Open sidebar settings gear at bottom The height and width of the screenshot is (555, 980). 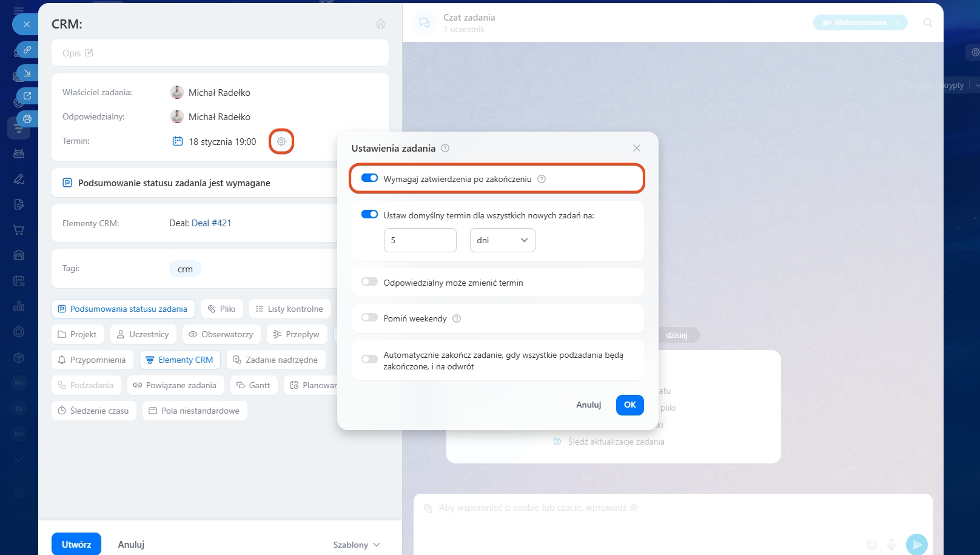pos(19,493)
